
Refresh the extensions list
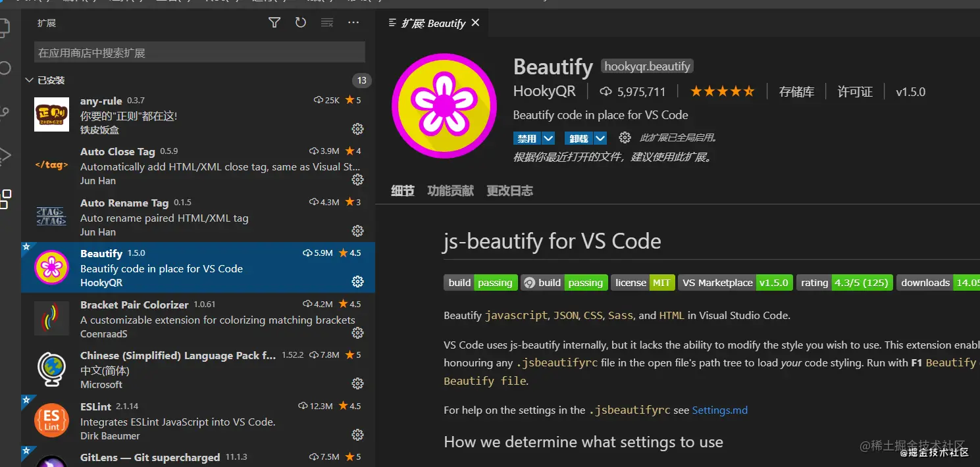[x=301, y=23]
